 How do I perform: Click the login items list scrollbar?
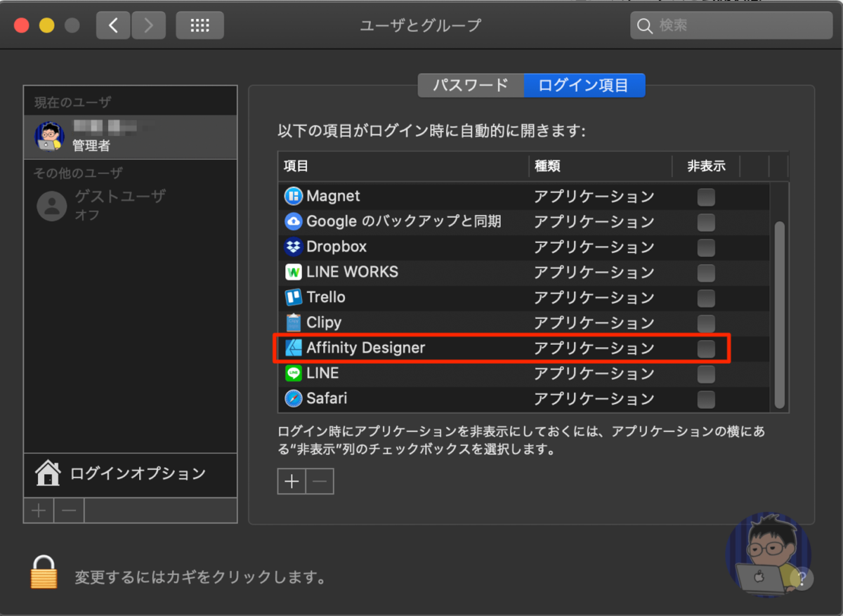coord(779,315)
